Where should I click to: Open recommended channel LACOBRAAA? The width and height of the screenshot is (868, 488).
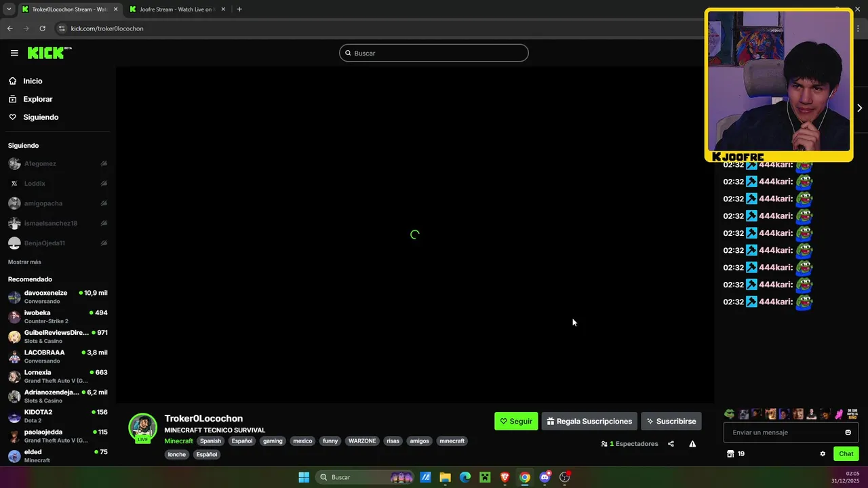pos(58,357)
